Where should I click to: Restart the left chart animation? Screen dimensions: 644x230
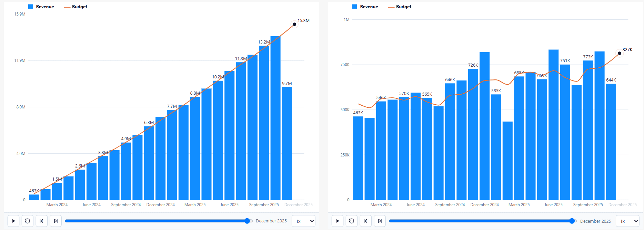click(x=28, y=221)
